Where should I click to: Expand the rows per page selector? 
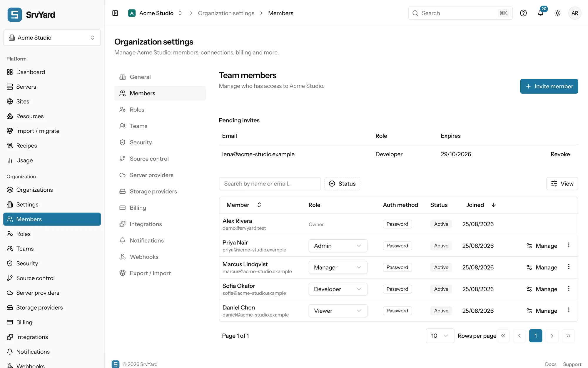coord(440,336)
